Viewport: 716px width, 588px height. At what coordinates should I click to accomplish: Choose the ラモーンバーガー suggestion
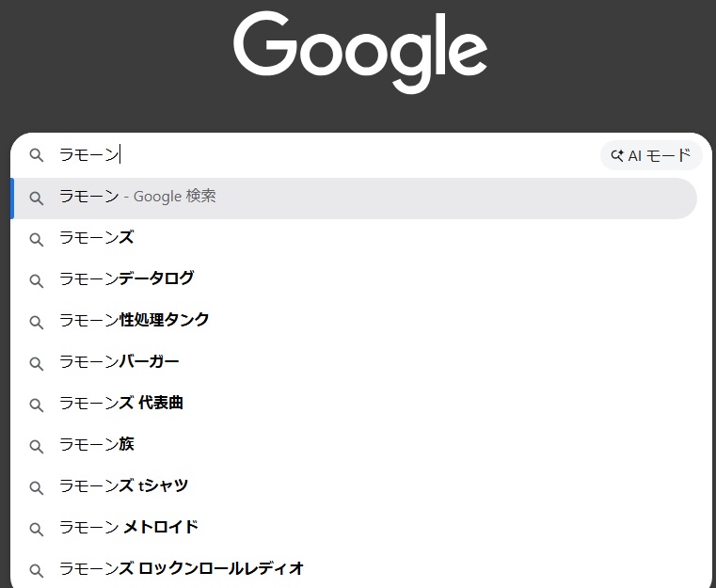pyautogui.click(x=119, y=363)
